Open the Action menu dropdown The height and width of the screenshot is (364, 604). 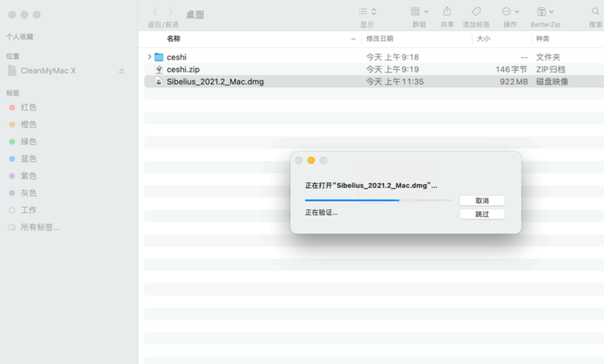point(509,12)
